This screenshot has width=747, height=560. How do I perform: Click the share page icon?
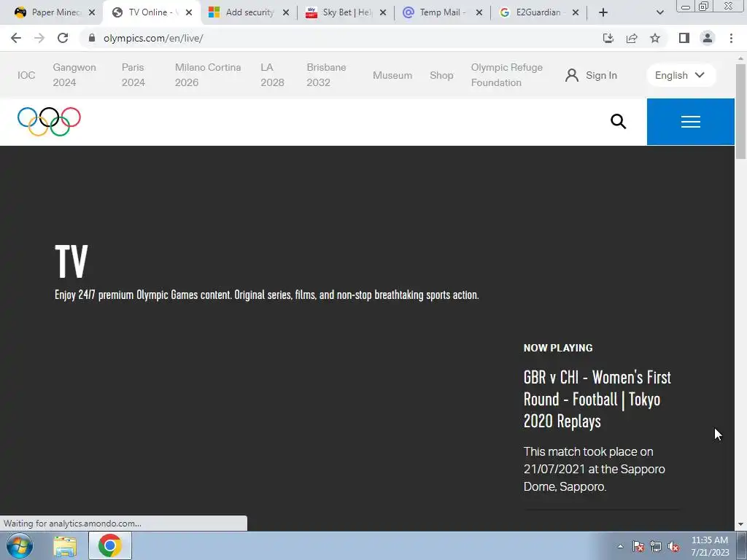coord(632,38)
